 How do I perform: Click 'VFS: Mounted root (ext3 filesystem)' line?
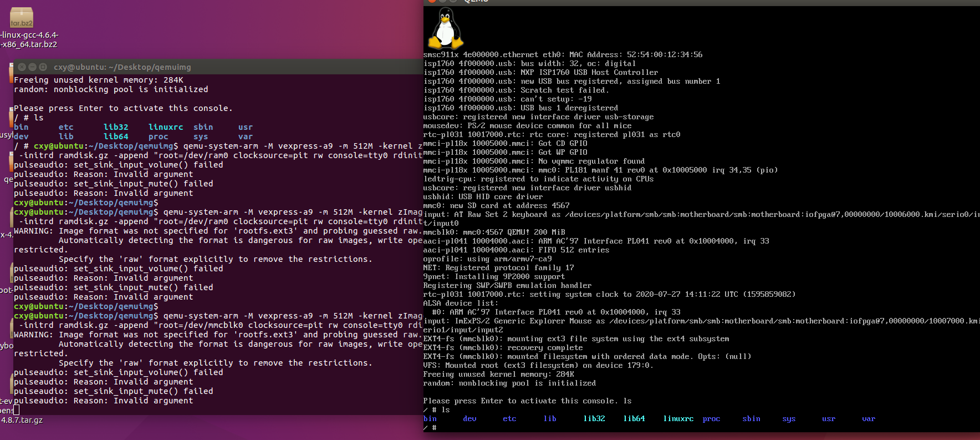pyautogui.click(x=539, y=366)
